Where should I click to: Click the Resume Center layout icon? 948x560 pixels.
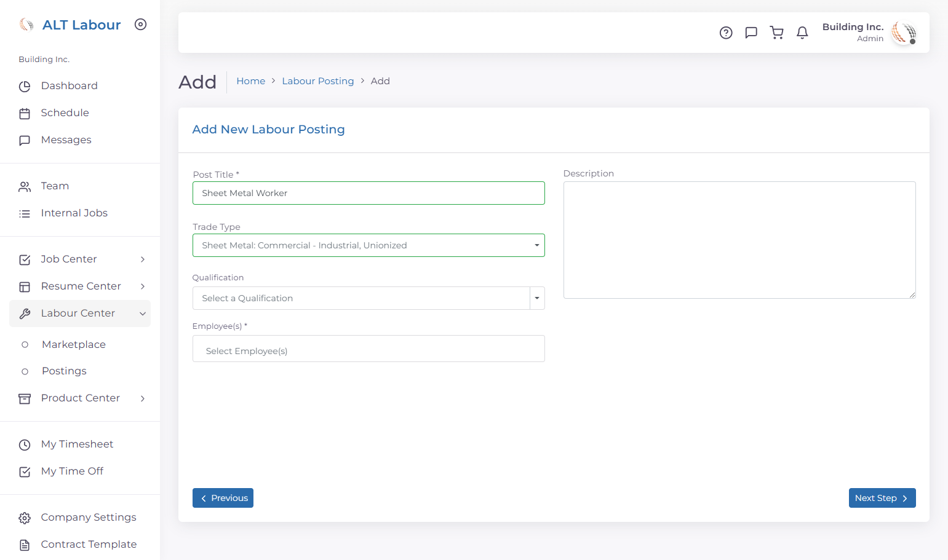[25, 287]
